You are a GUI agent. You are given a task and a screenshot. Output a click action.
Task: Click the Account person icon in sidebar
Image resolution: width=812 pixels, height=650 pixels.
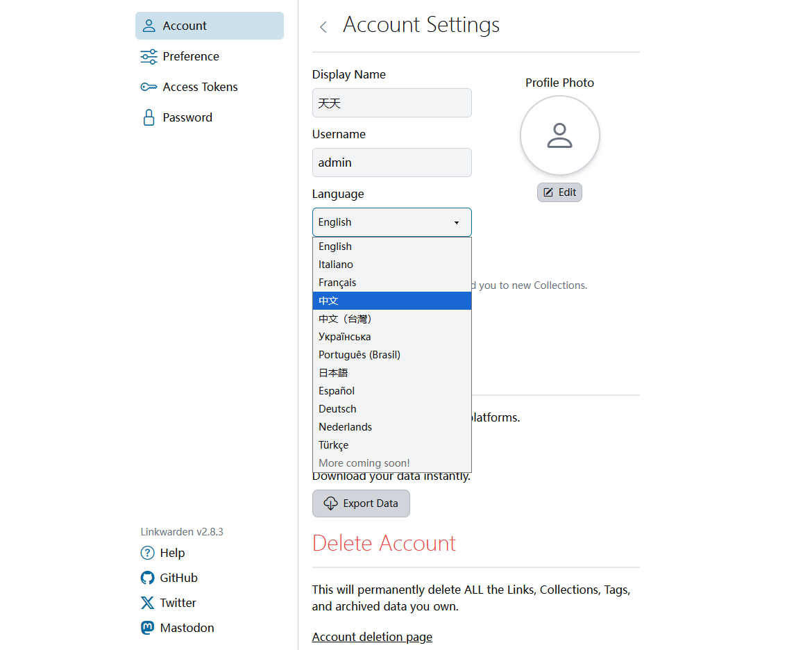[149, 26]
